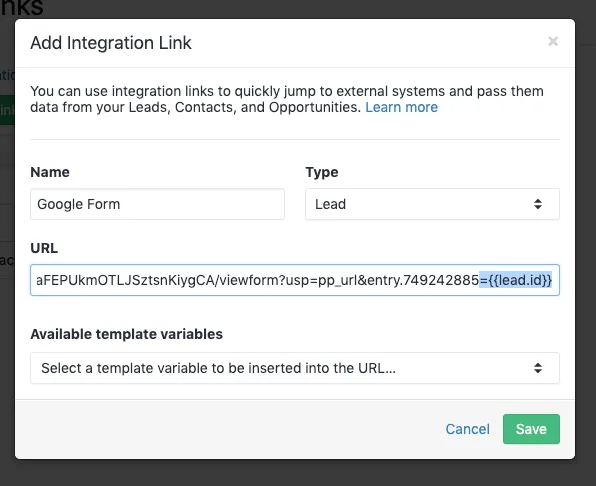Open the Learn more link
Viewport: 596px width, 486px height.
coord(401,107)
